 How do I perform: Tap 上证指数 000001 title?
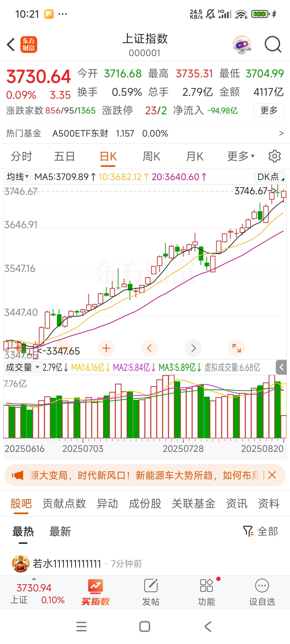pos(145,45)
